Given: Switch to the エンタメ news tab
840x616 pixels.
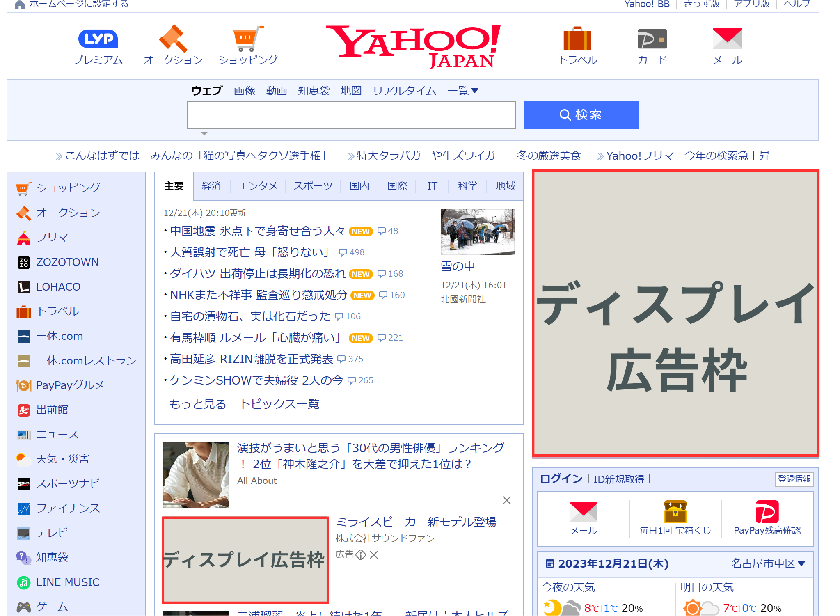Looking at the screenshot, I should 258,186.
